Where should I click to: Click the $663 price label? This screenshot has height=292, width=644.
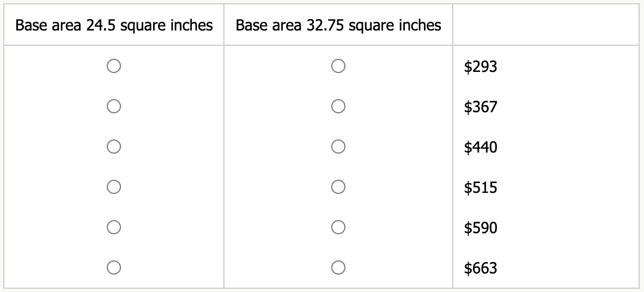point(481,268)
